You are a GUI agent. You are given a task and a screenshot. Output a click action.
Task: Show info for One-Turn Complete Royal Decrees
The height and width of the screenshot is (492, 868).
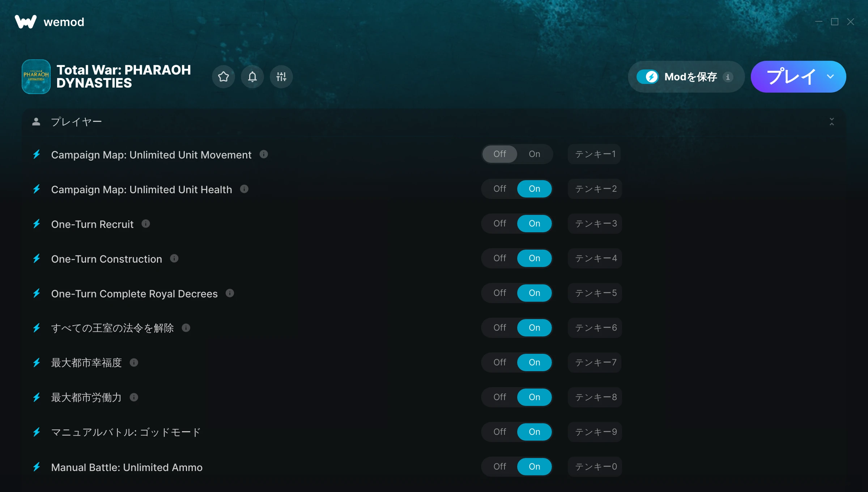click(230, 293)
